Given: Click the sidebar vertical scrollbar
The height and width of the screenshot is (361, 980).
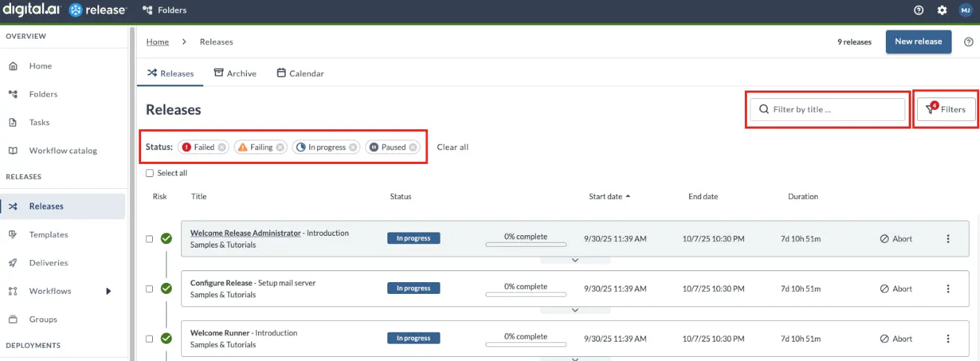Looking at the screenshot, I should [x=131, y=194].
